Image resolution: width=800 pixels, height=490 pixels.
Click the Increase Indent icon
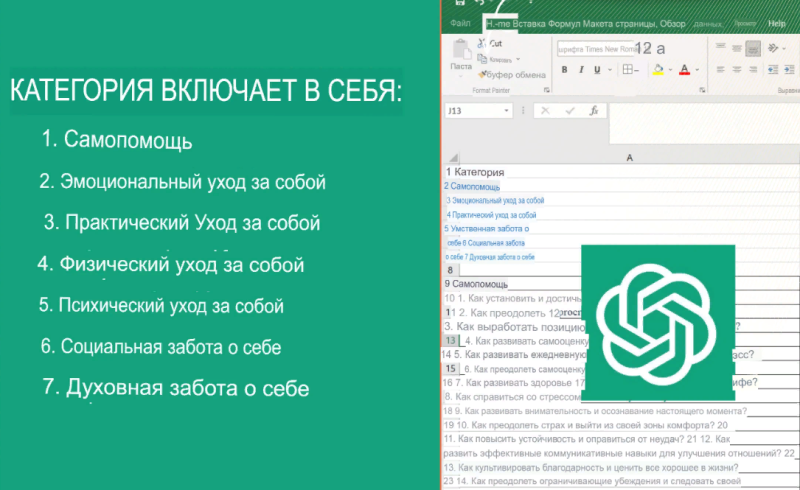790,69
